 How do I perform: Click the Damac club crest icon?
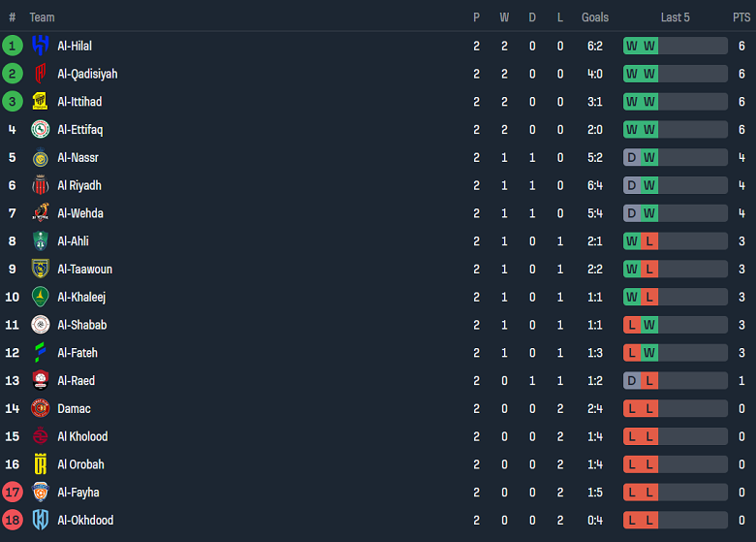[40, 409]
